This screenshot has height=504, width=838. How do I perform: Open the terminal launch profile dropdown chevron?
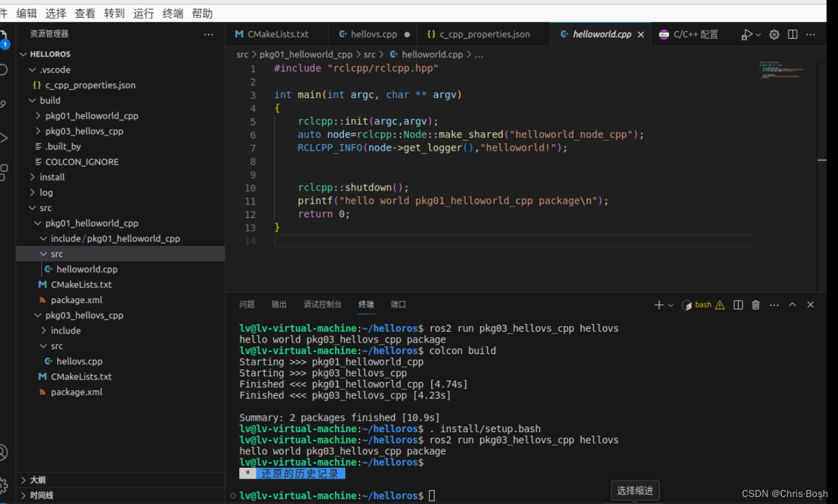coord(670,305)
